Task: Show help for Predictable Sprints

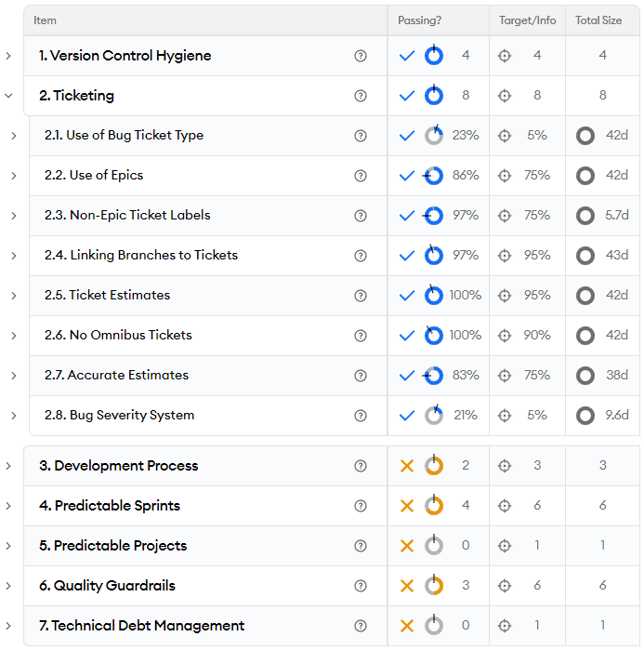Action: click(361, 506)
